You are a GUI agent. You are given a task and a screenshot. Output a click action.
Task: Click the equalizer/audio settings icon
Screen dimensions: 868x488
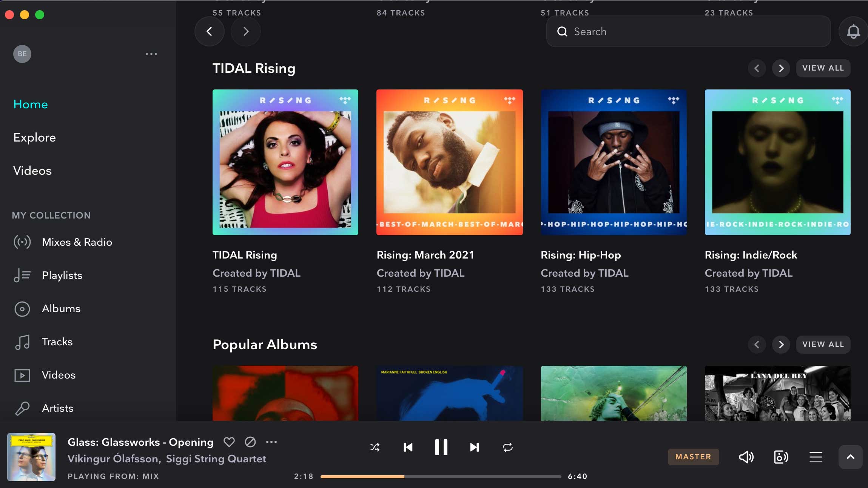coord(781,456)
